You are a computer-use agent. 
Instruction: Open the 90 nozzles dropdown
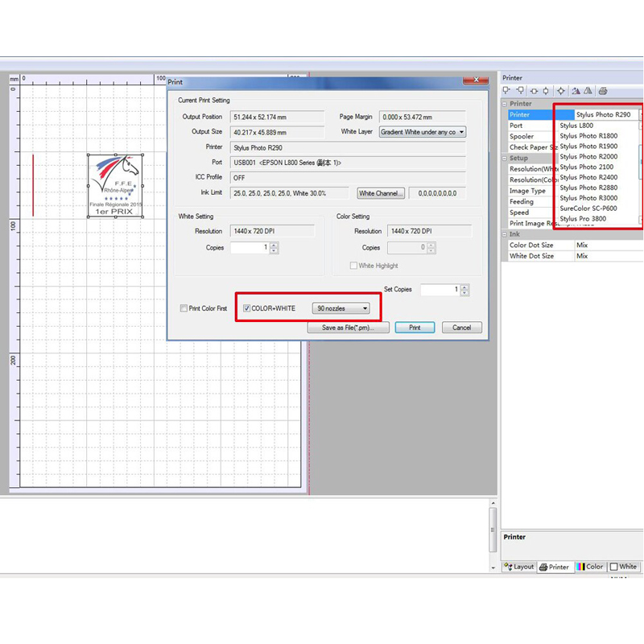tap(341, 308)
